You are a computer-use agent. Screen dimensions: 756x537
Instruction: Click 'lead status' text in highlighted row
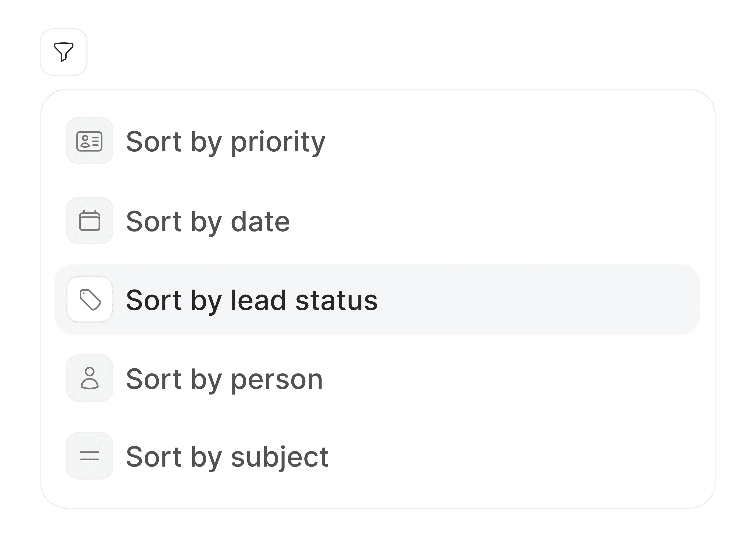point(304,300)
